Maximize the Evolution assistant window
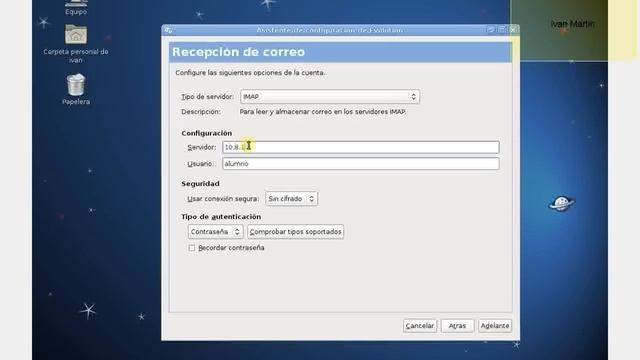640x360 pixels. point(502,30)
